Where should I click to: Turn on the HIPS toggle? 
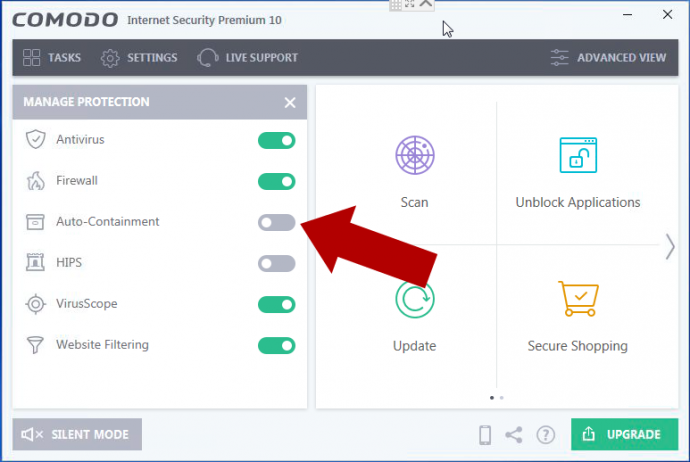point(276,263)
